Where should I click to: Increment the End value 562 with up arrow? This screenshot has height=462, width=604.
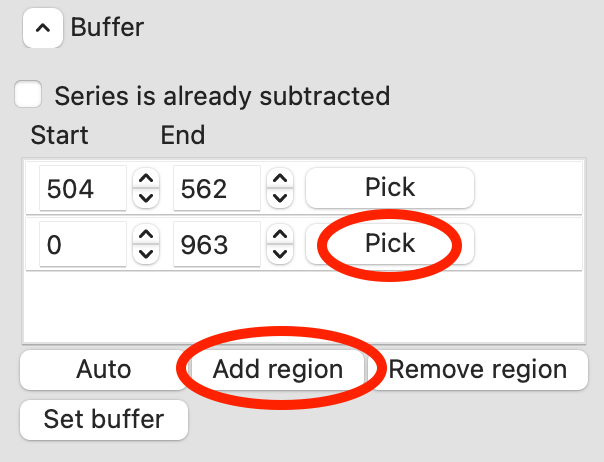pos(282,179)
